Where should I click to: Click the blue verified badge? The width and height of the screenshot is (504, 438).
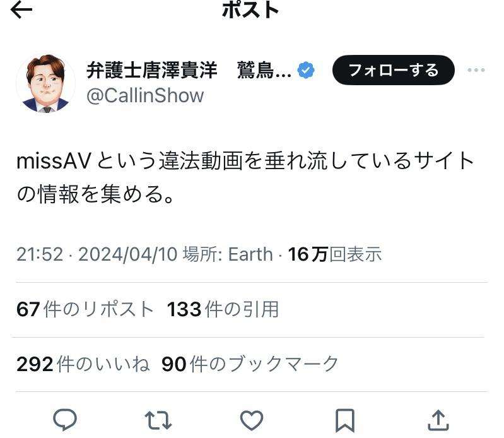tap(307, 71)
